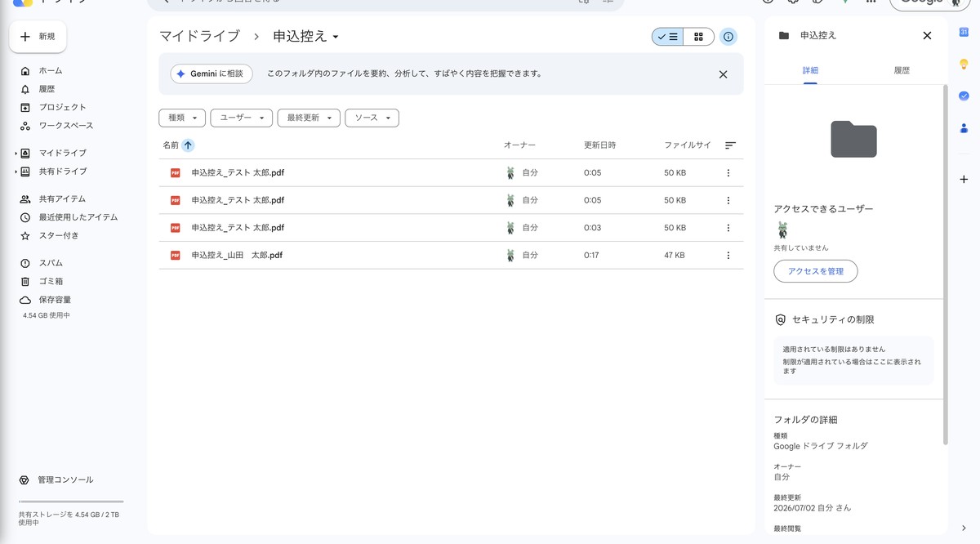The height and width of the screenshot is (544, 980).
Task: Expand マイドライブ tree in sidebar
Action: point(16,154)
